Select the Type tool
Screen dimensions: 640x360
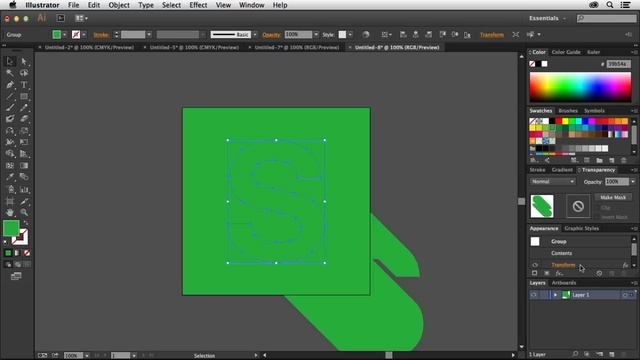[x=24, y=85]
